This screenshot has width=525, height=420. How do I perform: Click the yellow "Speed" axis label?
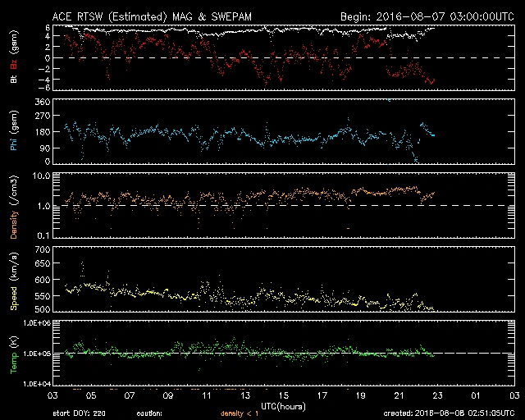coord(14,299)
